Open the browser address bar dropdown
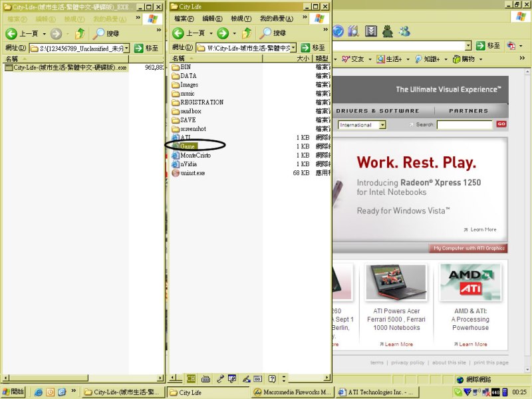This screenshot has width=532, height=399. point(468,45)
